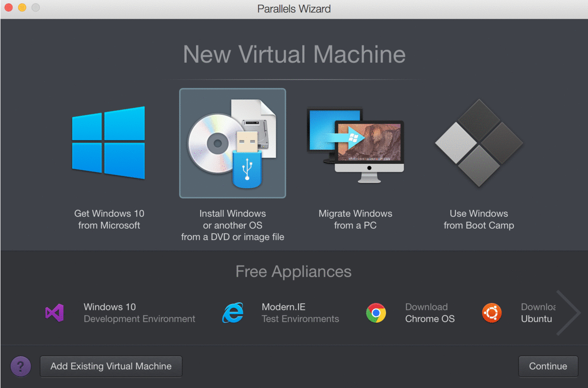Show more free appliances with right arrow
Image resolution: width=588 pixels, height=388 pixels.
[x=568, y=313]
